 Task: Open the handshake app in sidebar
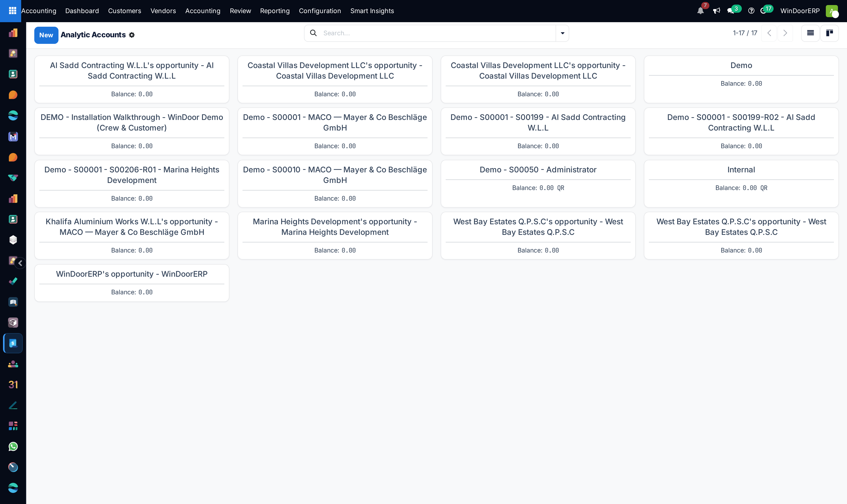point(13,178)
